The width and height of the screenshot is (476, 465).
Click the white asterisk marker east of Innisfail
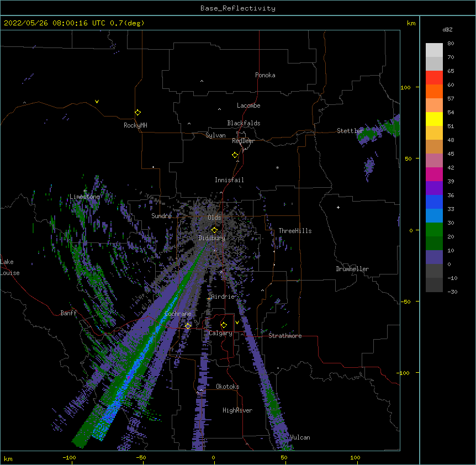pyautogui.click(x=277, y=168)
